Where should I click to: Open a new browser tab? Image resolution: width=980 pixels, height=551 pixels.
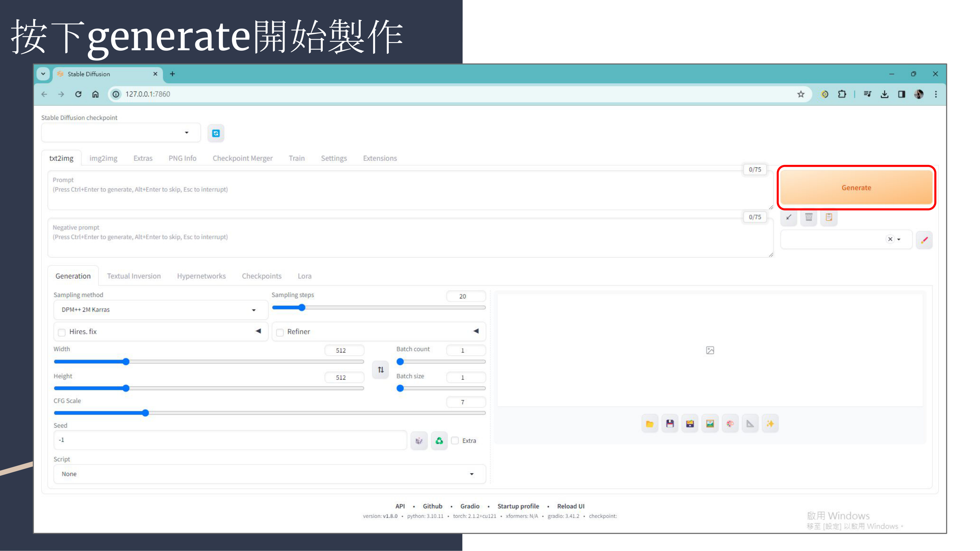click(172, 74)
